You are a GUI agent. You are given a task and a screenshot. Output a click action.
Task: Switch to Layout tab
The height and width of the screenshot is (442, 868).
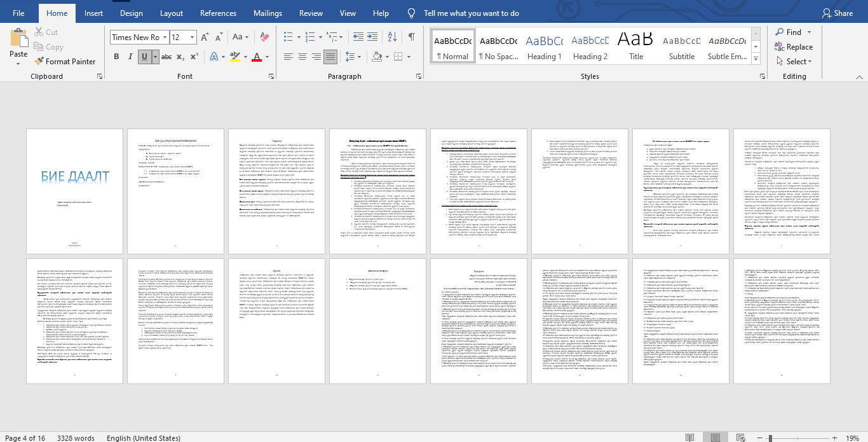click(172, 13)
